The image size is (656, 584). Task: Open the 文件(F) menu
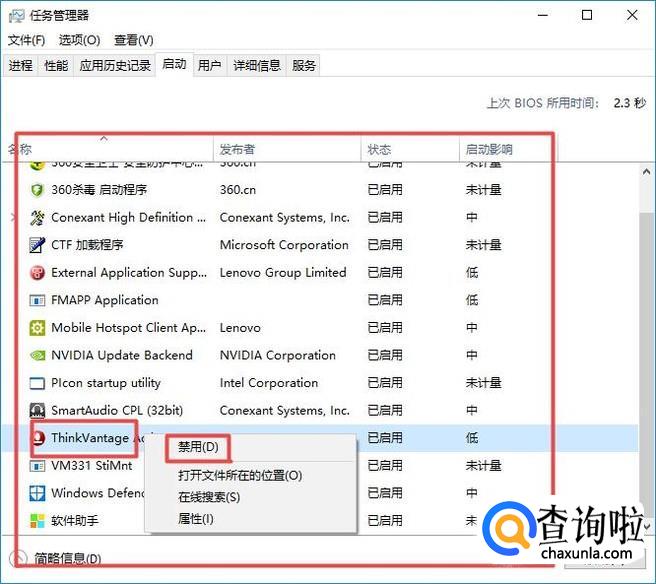pos(26,40)
